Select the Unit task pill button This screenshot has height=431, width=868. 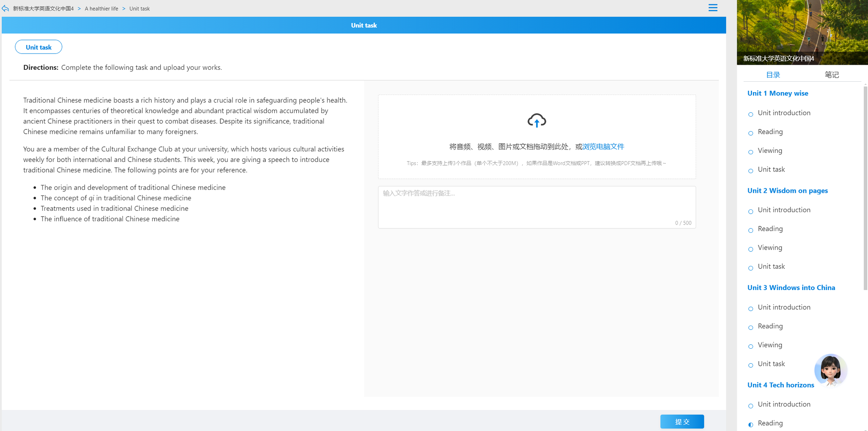pyautogui.click(x=39, y=47)
